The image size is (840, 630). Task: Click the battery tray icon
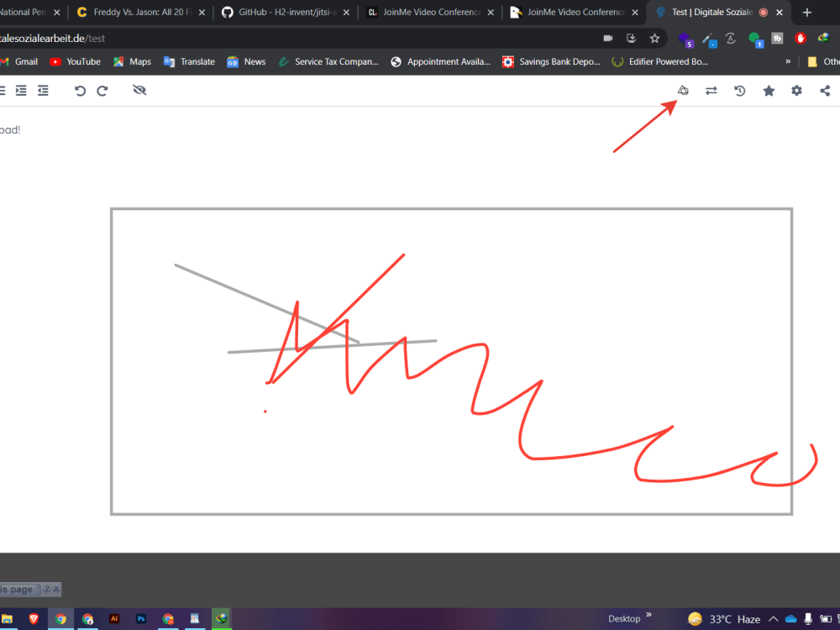click(x=826, y=619)
